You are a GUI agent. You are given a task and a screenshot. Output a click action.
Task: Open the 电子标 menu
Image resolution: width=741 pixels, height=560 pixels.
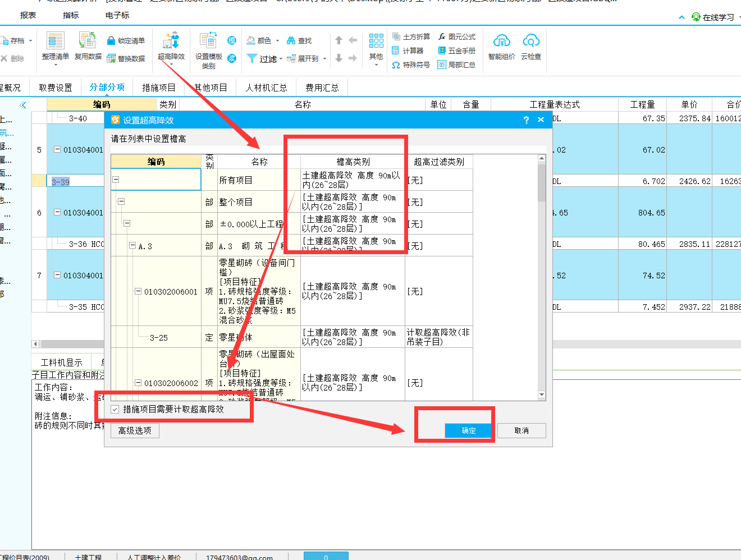point(117,15)
